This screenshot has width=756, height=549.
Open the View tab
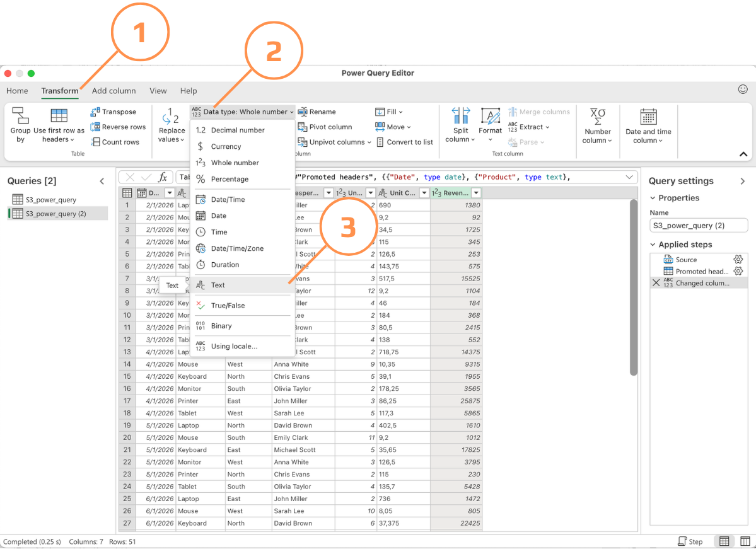[x=158, y=91]
